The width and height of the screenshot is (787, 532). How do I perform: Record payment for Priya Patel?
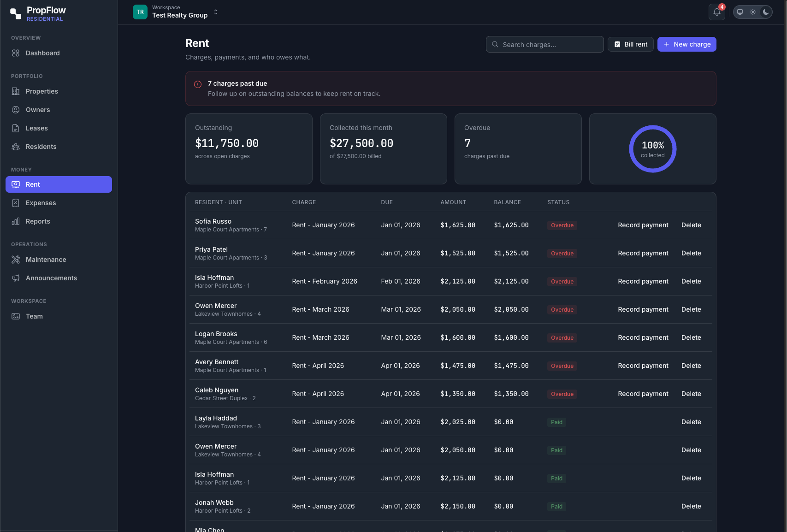tap(643, 253)
